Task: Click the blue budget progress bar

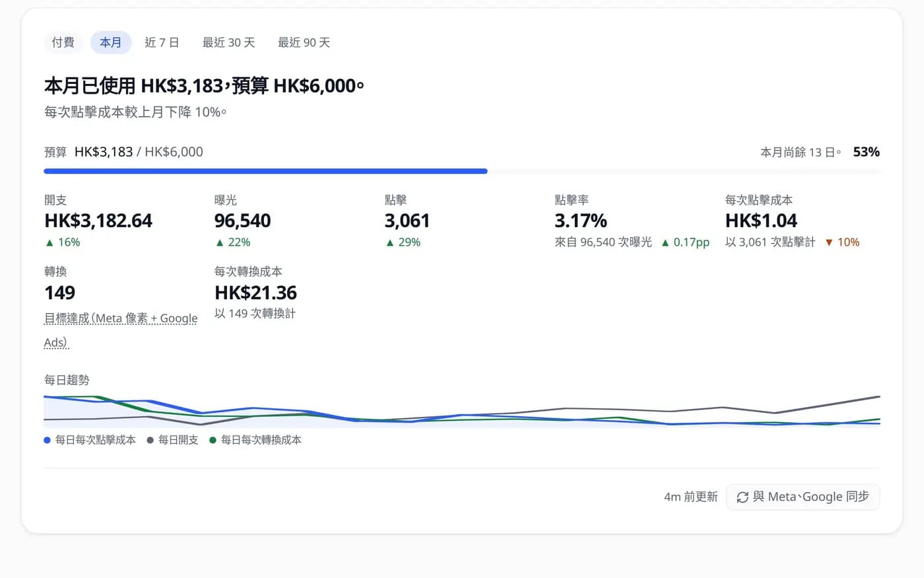Action: (265, 171)
